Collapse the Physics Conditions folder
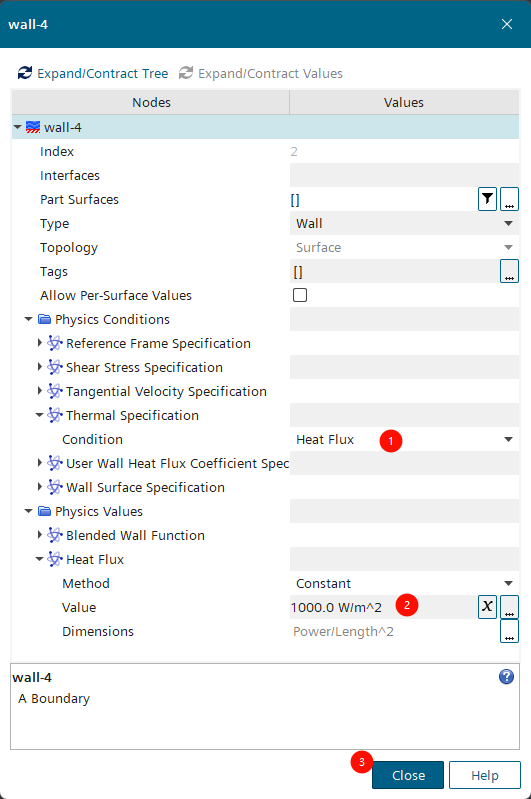The image size is (531, 799). 29,319
